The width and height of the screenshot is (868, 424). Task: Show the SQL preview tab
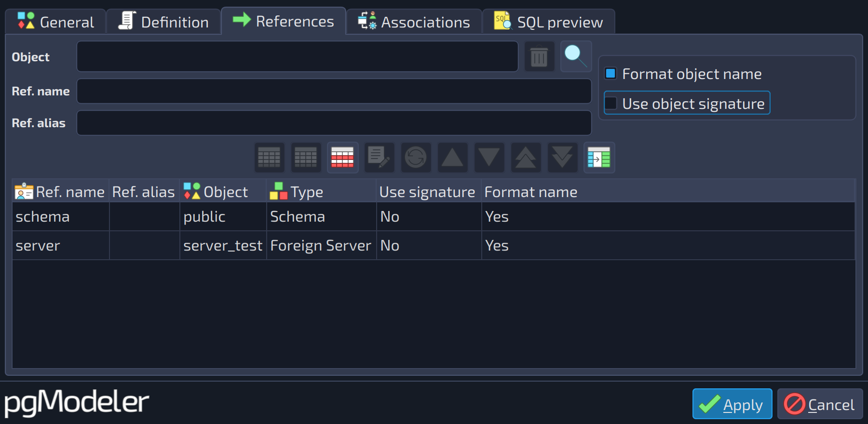pyautogui.click(x=549, y=22)
